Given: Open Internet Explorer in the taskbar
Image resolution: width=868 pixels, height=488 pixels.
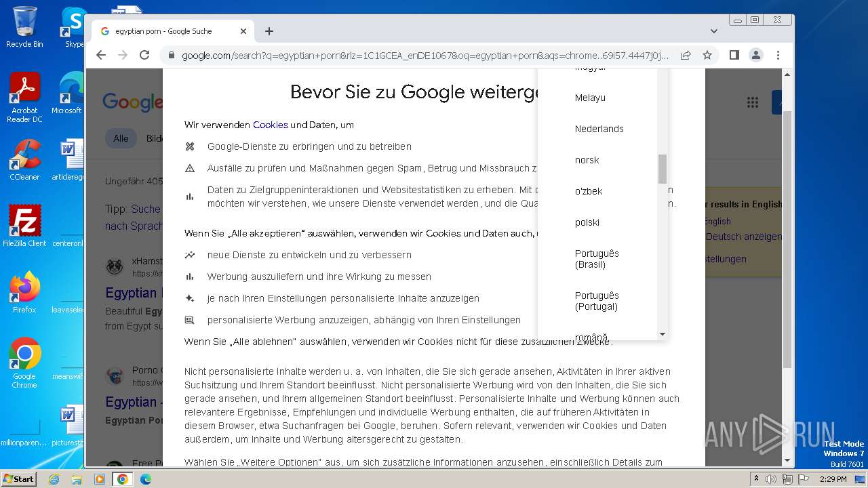Looking at the screenshot, I should coord(54,479).
